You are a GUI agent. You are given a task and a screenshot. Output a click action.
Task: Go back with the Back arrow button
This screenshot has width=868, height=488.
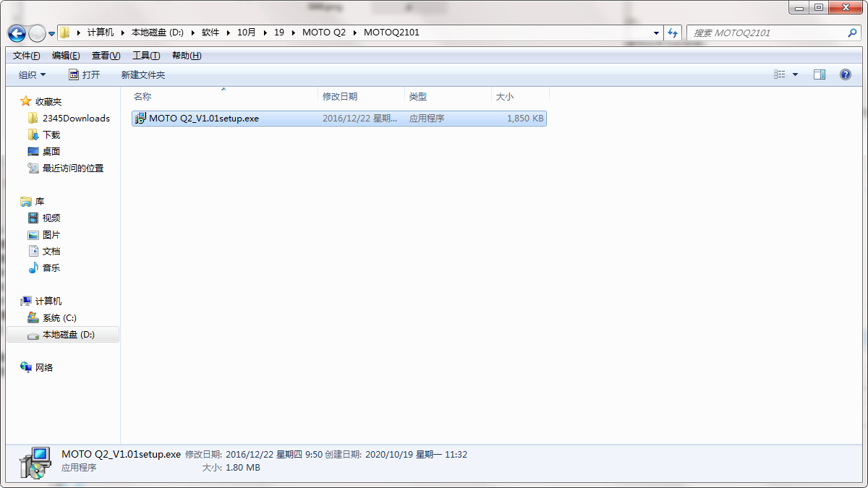click(x=17, y=33)
